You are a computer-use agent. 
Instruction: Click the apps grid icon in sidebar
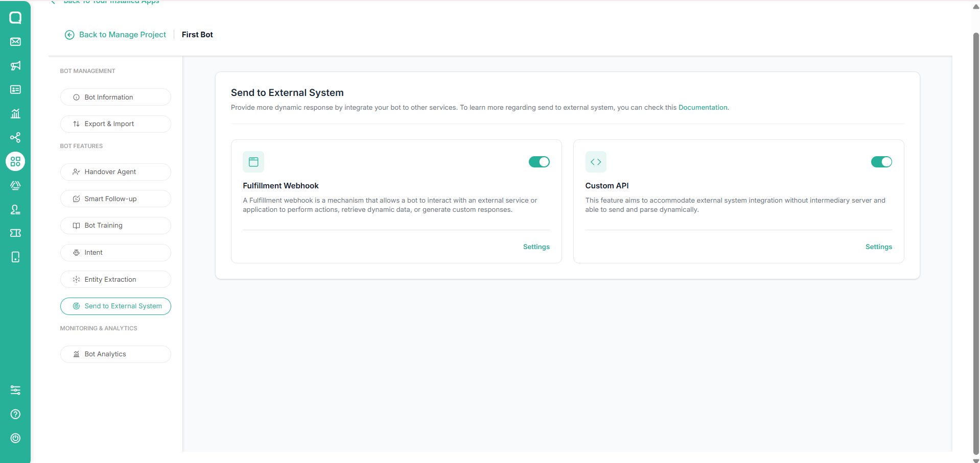click(15, 161)
